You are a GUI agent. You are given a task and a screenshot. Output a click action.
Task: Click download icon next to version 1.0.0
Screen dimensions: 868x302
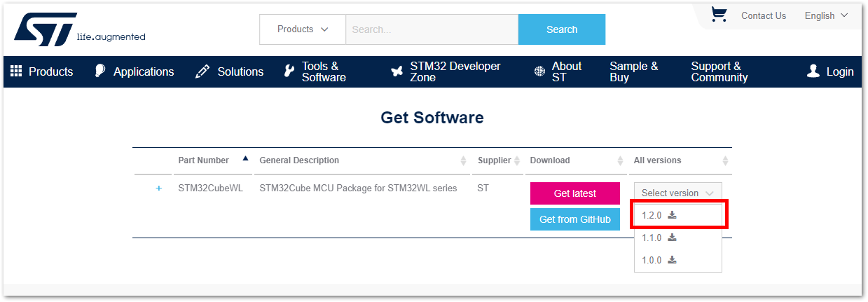click(x=672, y=260)
